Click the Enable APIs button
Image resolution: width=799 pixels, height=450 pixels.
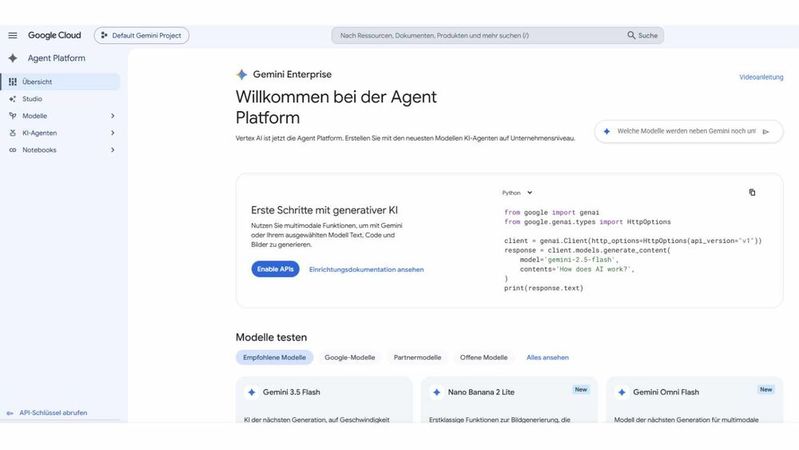275,269
